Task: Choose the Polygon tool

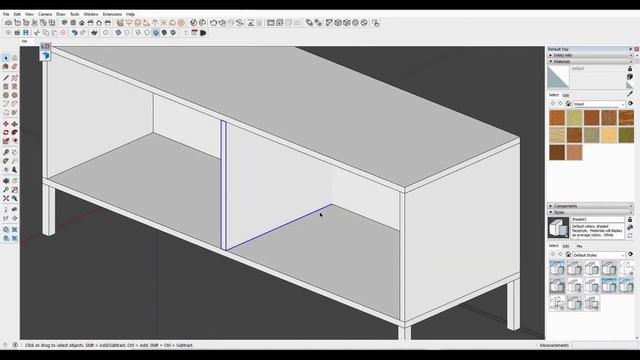Action: 15,95
